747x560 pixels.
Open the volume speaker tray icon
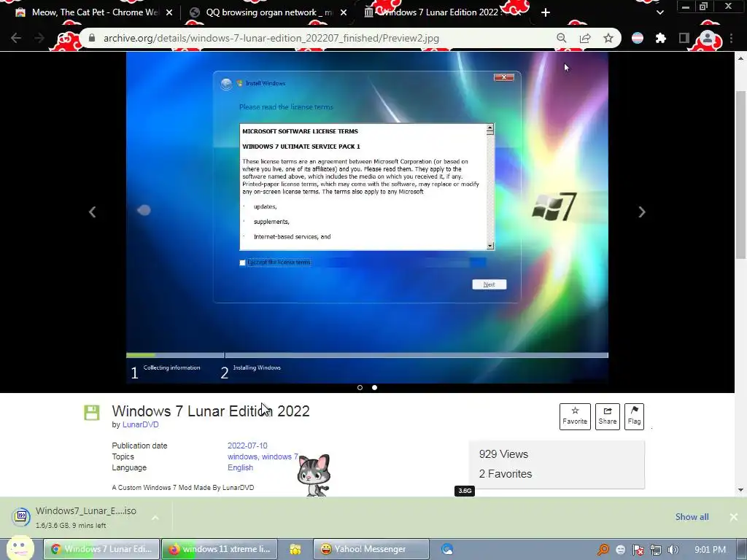click(673, 550)
